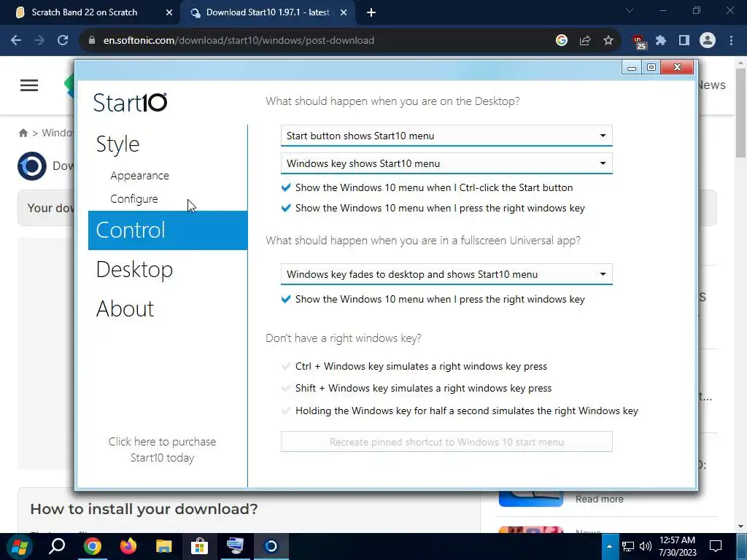Close the Download Start10 tab
This screenshot has height=560, width=747.
[344, 12]
